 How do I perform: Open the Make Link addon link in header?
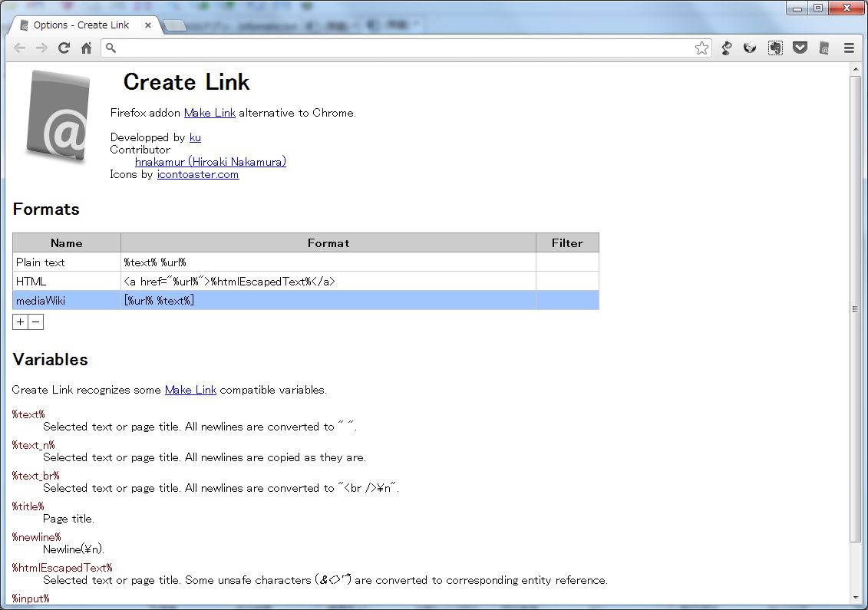[210, 113]
